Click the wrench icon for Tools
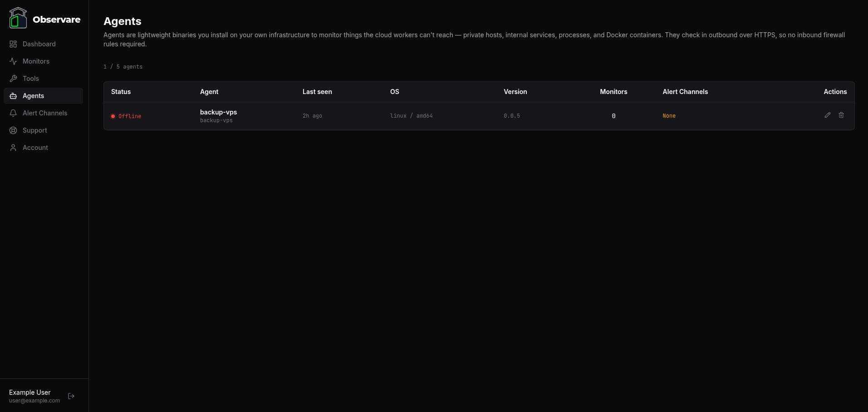868x412 pixels. 13,78
